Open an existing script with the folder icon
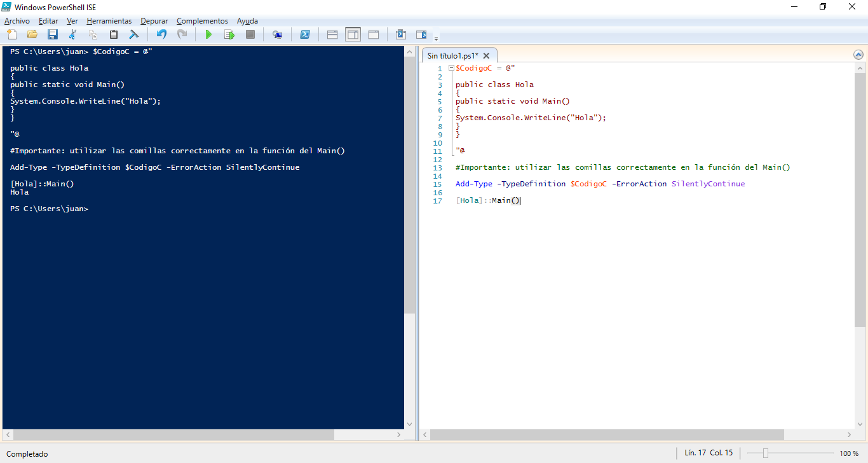868x463 pixels. 32,34
